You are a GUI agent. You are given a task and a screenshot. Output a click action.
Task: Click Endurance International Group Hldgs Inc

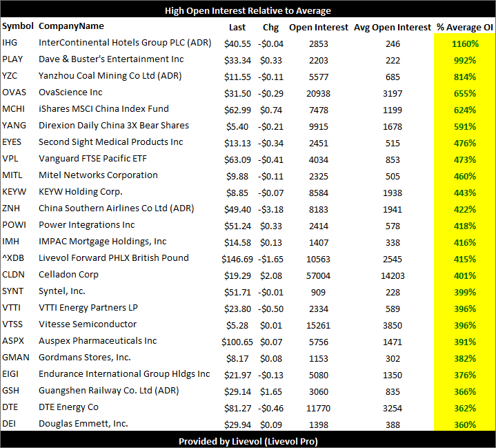click(124, 374)
